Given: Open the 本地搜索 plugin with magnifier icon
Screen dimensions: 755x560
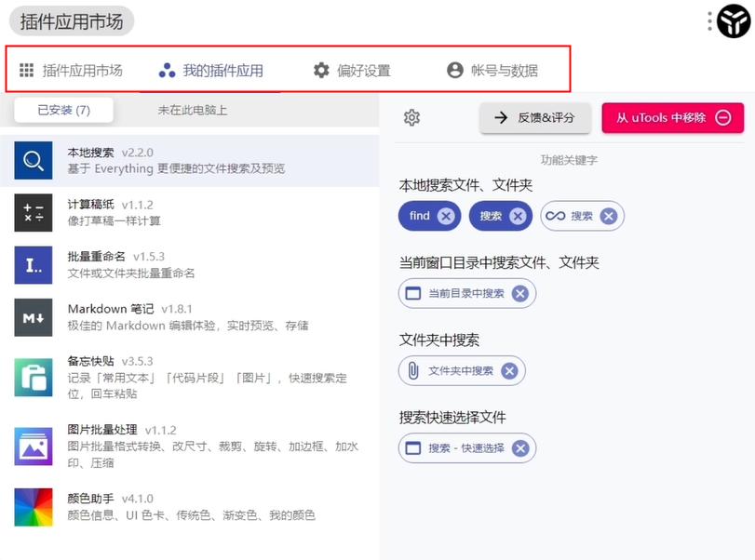Looking at the screenshot, I should pos(34,163).
